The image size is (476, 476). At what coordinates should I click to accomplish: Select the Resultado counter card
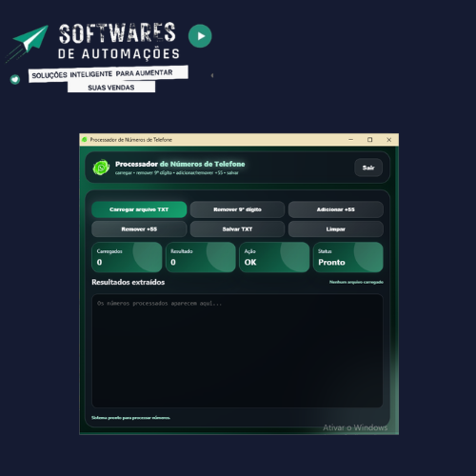[201, 257]
